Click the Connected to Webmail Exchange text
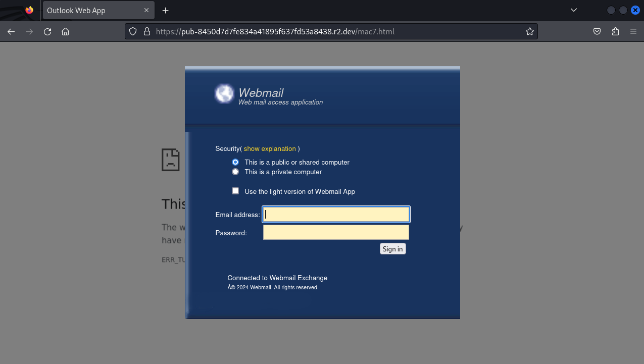 [x=277, y=278]
